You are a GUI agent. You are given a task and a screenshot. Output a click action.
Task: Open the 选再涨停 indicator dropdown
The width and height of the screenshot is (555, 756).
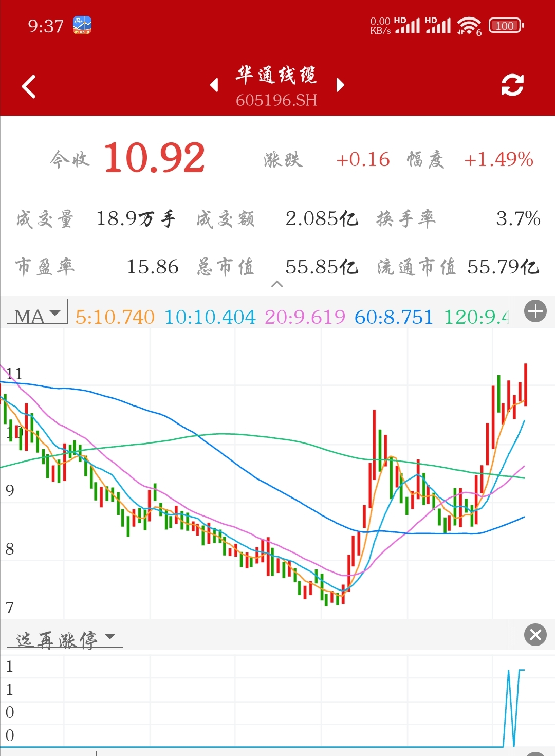(x=65, y=636)
